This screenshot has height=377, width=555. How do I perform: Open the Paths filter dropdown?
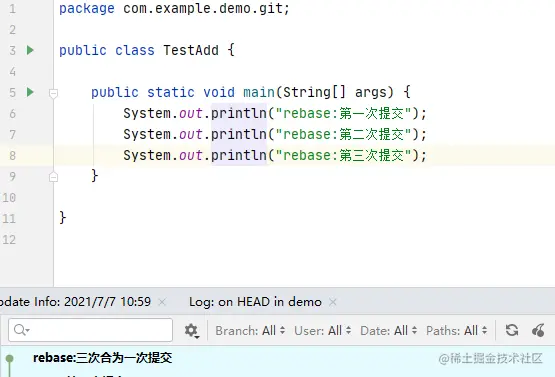457,331
